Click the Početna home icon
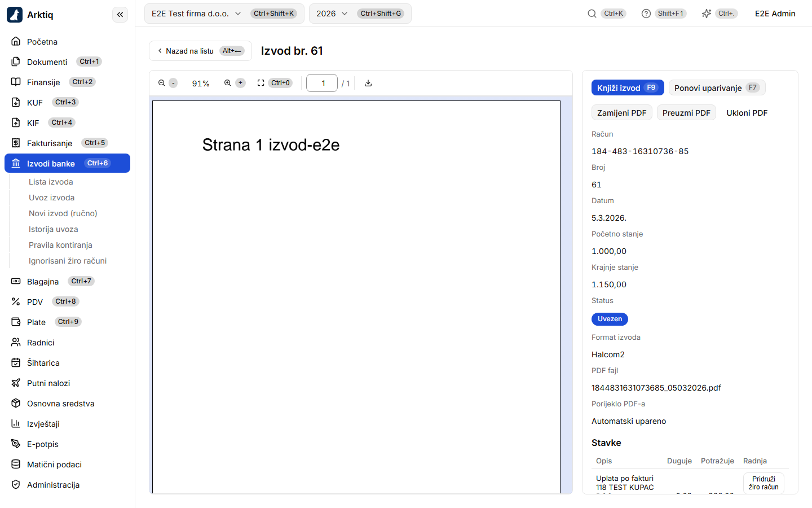The image size is (812, 508). pos(16,42)
